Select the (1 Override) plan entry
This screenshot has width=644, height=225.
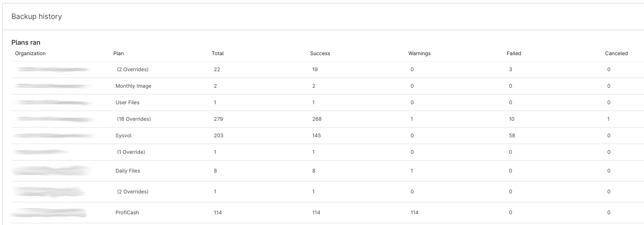tap(131, 152)
